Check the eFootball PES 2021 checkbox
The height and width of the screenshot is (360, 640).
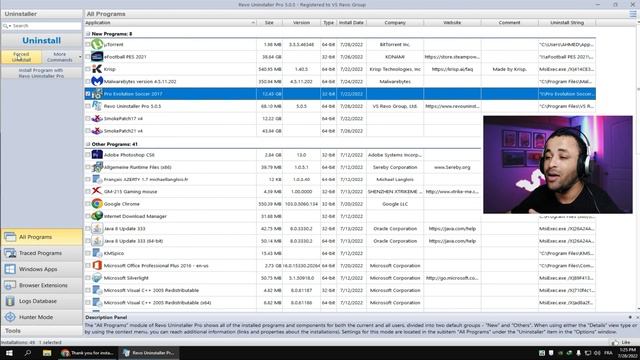[x=88, y=57]
